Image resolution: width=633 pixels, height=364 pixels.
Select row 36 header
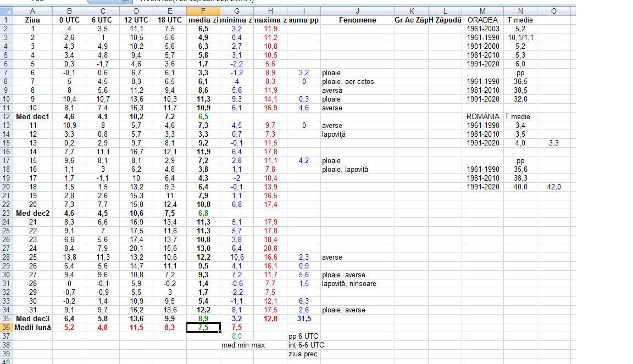(6, 327)
